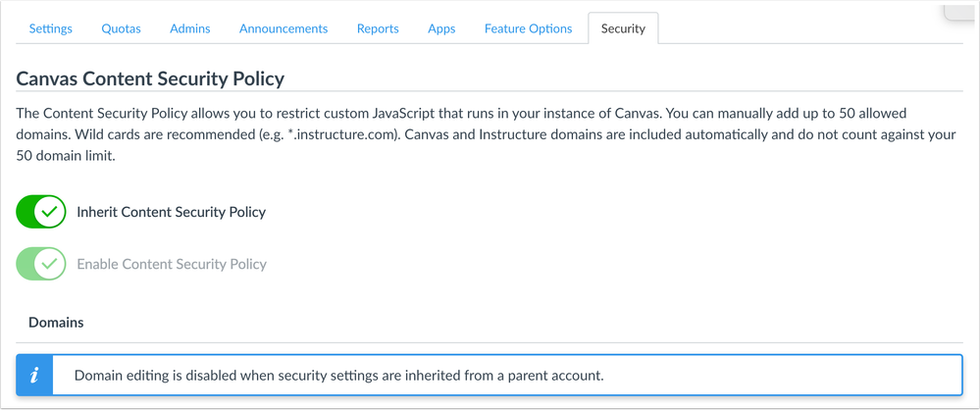Click the Inherit Content Security Policy label
The image size is (980, 410).
(172, 212)
